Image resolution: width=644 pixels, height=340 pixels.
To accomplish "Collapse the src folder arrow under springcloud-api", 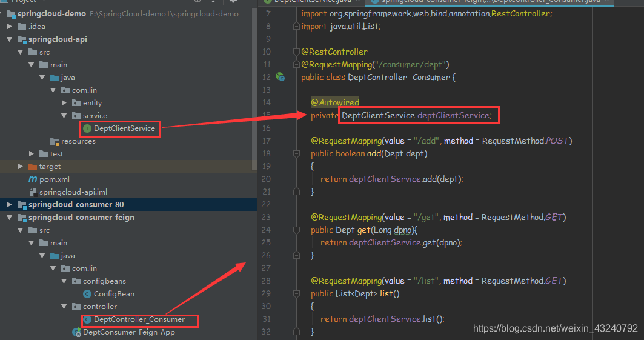I will pyautogui.click(x=20, y=52).
